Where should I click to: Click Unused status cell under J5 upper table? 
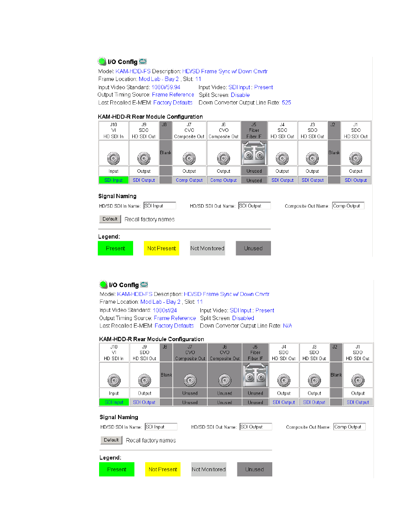254,180
